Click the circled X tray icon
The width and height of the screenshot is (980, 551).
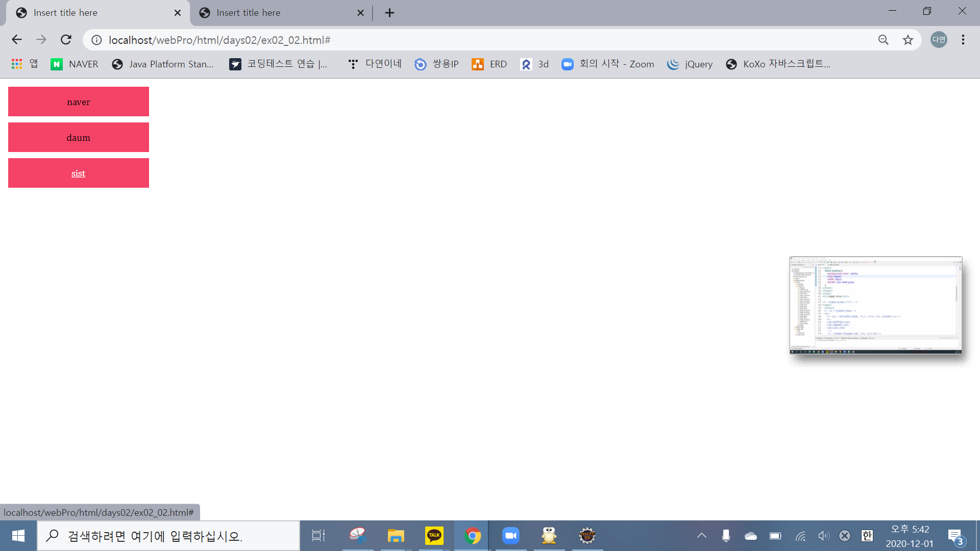[845, 536]
